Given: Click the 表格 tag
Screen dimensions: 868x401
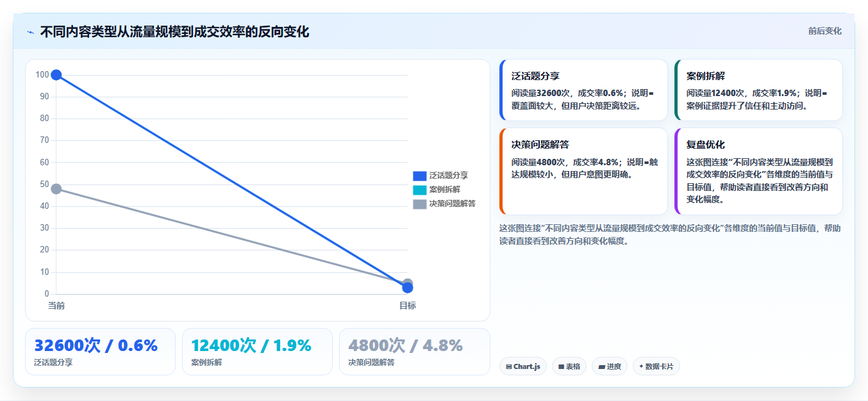Looking at the screenshot, I should (x=569, y=366).
